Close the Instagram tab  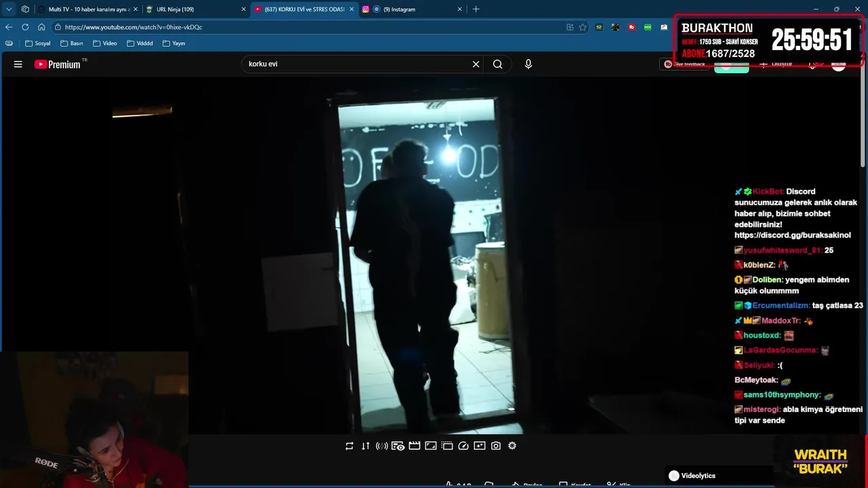pyautogui.click(x=460, y=9)
